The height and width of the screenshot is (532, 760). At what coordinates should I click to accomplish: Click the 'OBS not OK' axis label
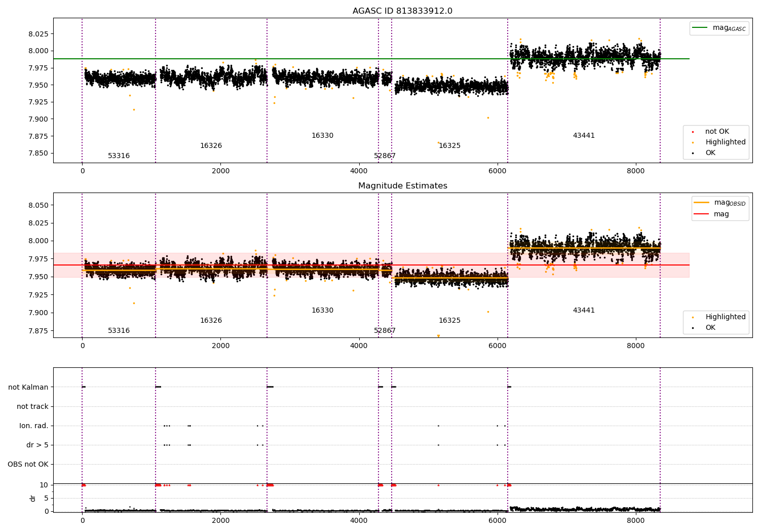point(28,465)
